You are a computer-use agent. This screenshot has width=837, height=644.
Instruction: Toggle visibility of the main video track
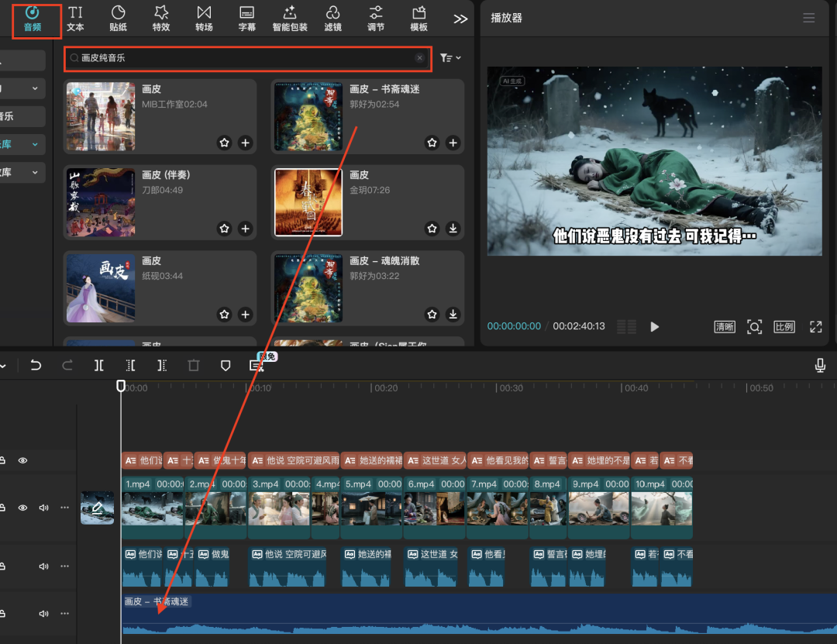click(x=22, y=508)
